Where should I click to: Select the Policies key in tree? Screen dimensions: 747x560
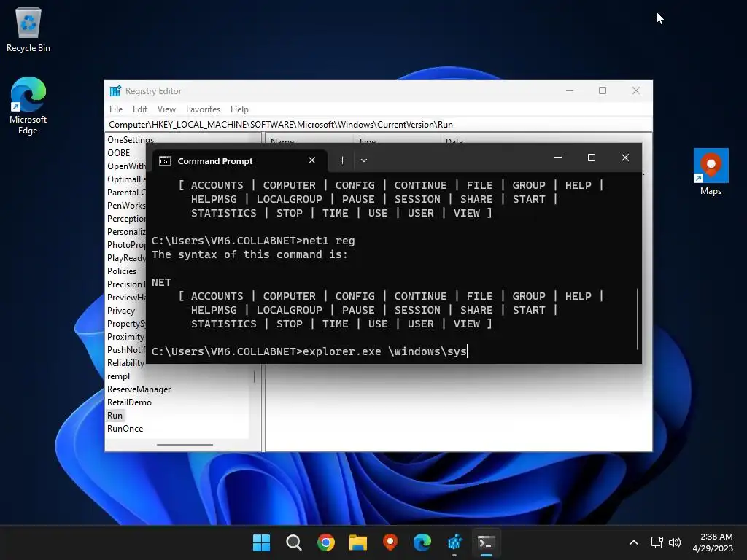tap(122, 271)
